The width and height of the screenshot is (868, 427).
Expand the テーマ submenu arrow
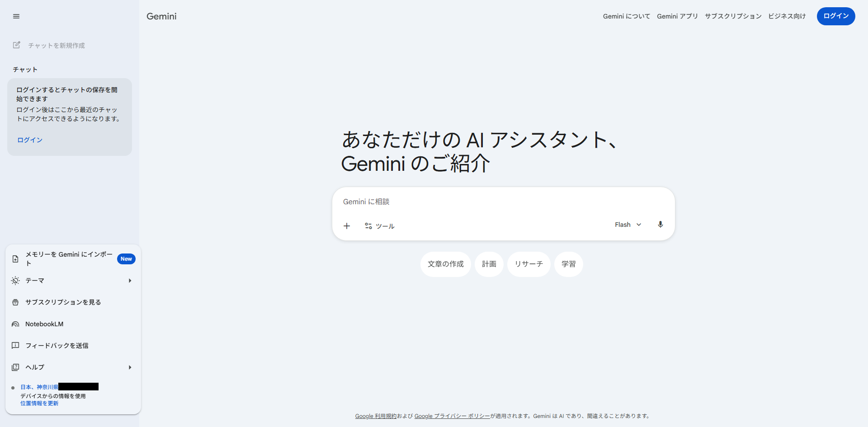coord(130,281)
